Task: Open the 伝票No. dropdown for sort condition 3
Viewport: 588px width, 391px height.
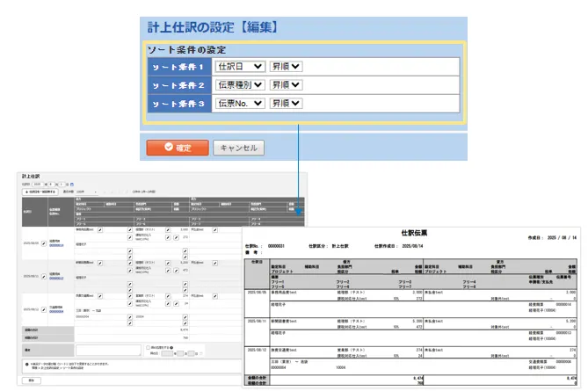Action: pyautogui.click(x=240, y=103)
